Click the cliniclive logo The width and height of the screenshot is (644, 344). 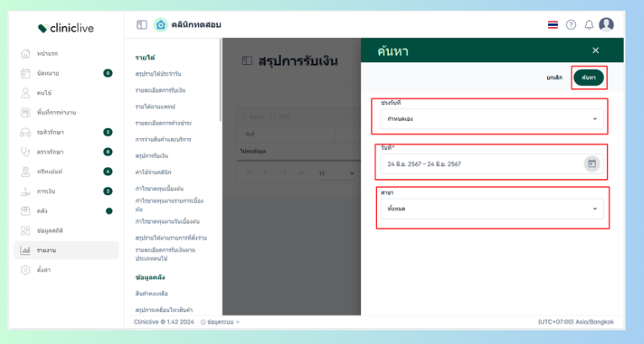click(x=66, y=29)
